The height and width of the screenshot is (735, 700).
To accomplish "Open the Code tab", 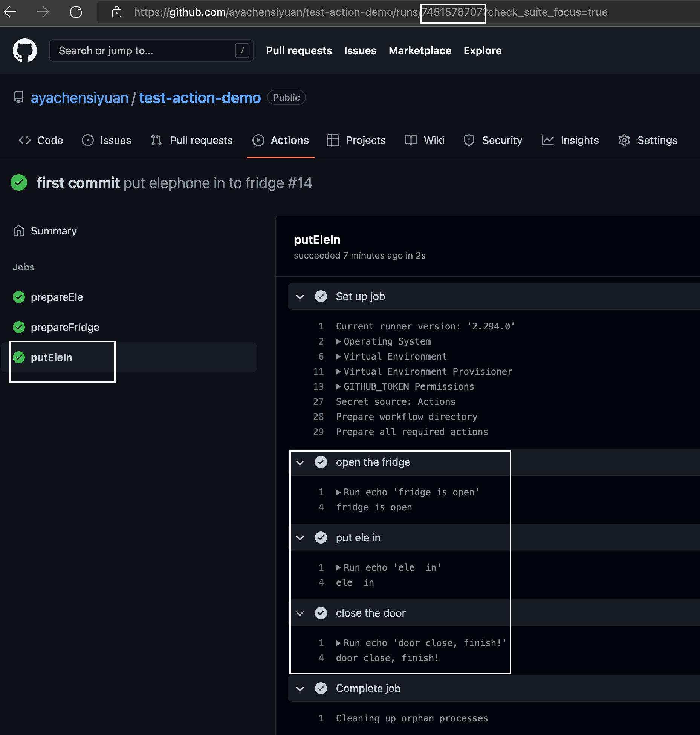I will [41, 140].
